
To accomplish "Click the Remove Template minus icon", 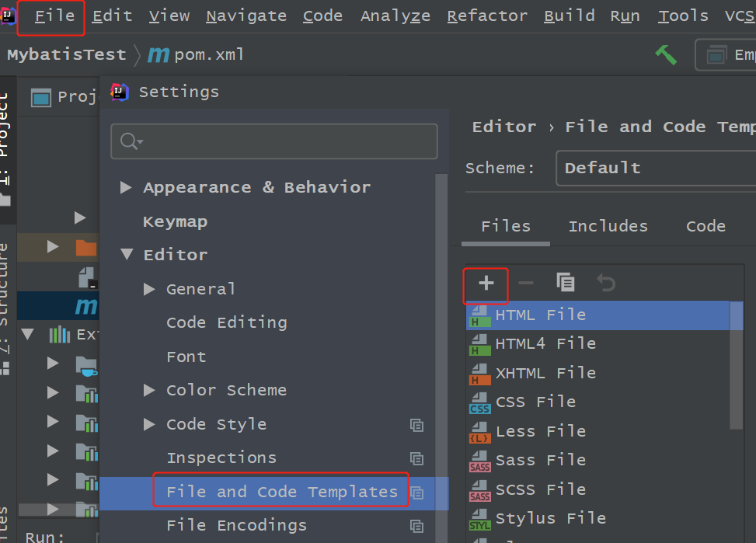I will click(x=526, y=283).
